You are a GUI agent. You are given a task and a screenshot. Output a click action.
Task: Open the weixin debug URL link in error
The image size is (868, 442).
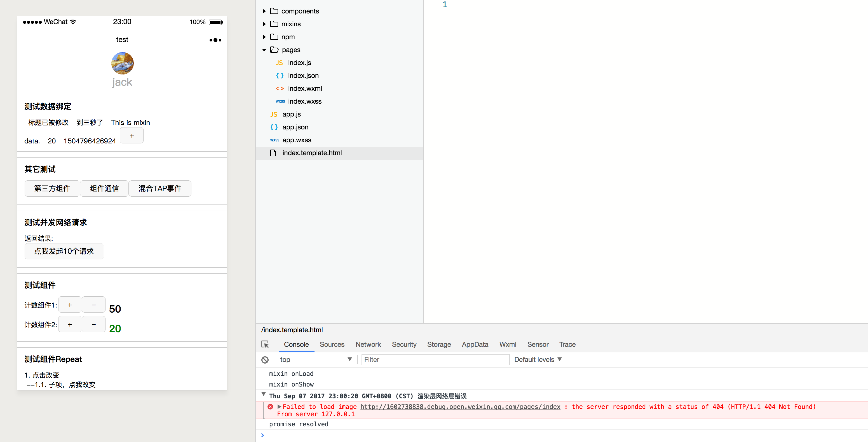[460, 407]
